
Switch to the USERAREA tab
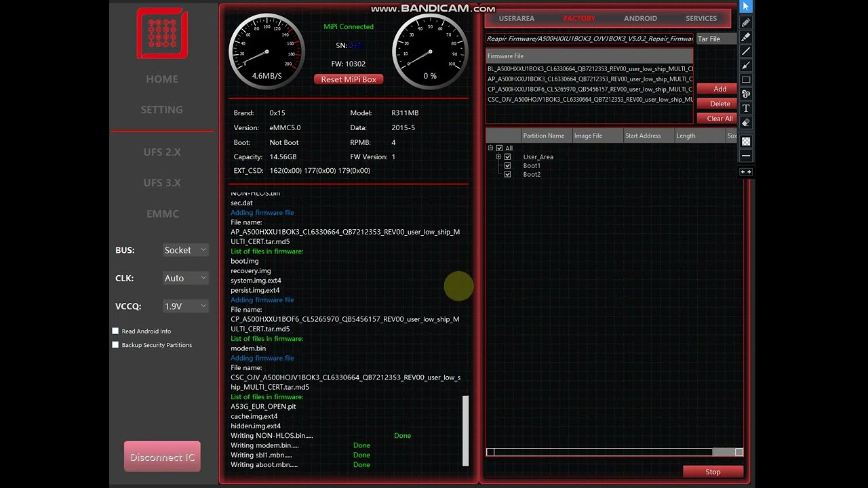517,18
